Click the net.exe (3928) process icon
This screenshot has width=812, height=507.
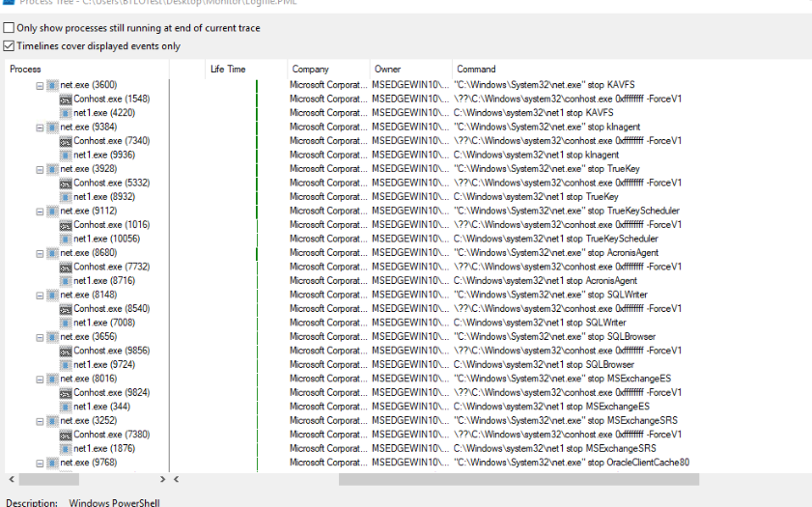coord(52,169)
